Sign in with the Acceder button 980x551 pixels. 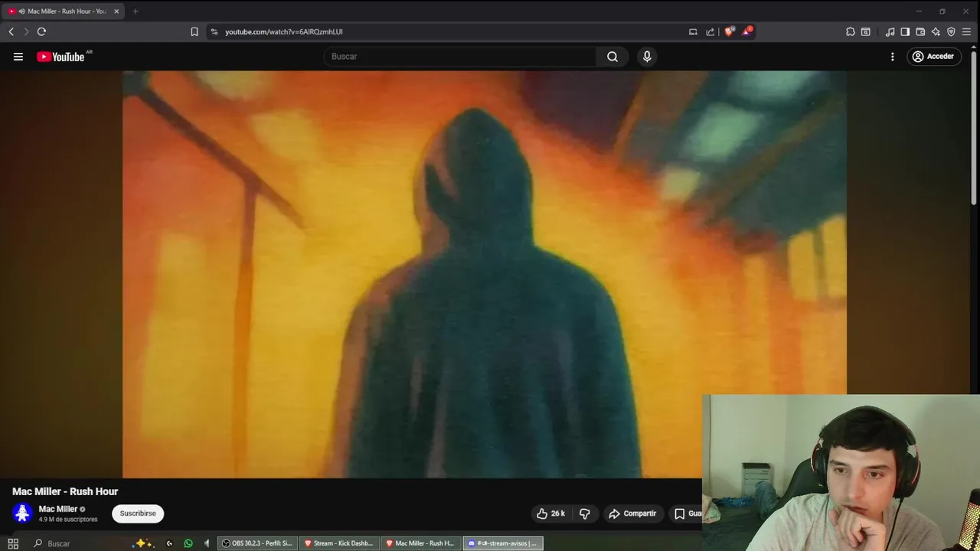(934, 57)
